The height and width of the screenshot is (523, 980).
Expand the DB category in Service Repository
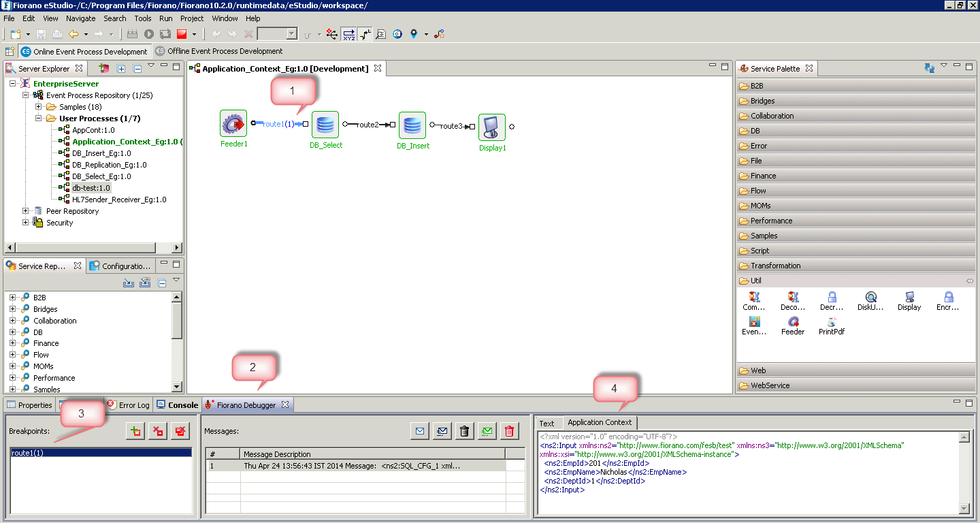tap(13, 332)
